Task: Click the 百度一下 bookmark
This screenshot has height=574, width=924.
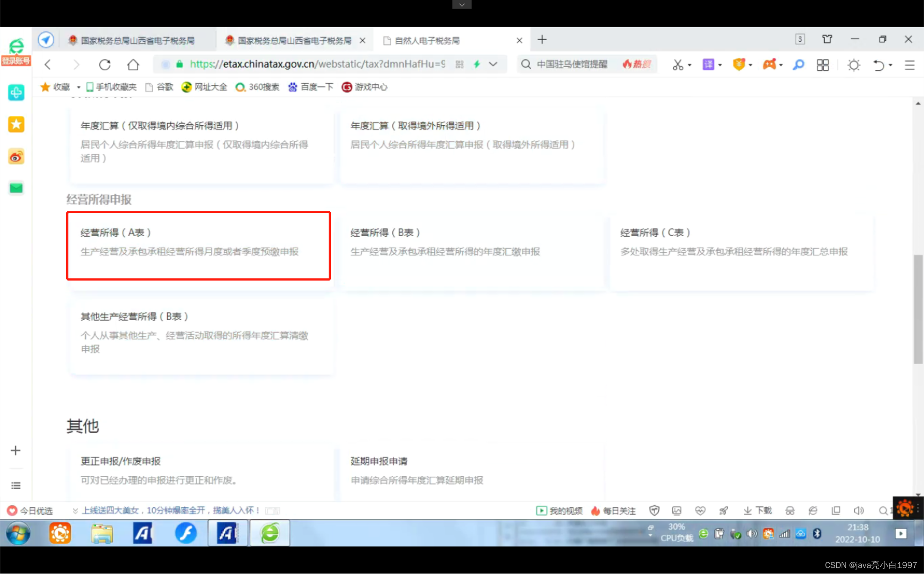Action: pyautogui.click(x=316, y=87)
